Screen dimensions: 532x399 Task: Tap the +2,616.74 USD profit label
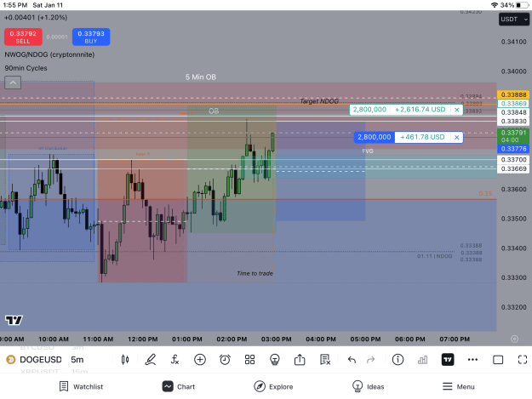pos(420,110)
